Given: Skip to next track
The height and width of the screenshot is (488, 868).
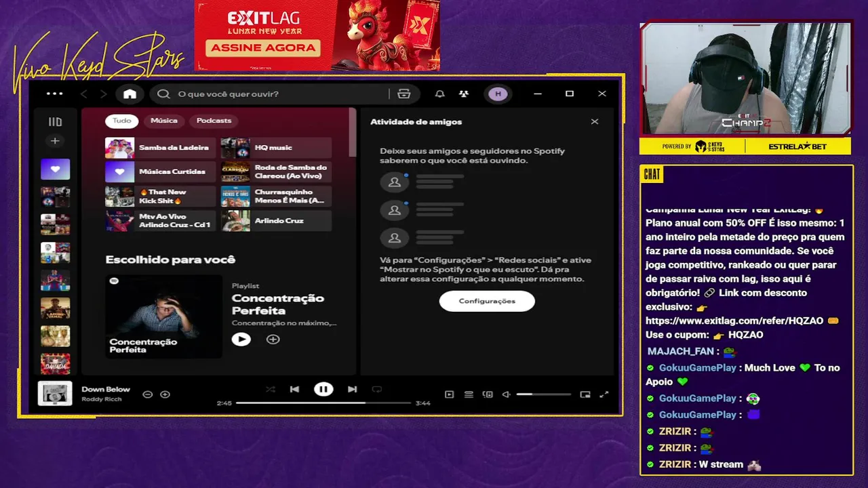Looking at the screenshot, I should click(x=352, y=389).
